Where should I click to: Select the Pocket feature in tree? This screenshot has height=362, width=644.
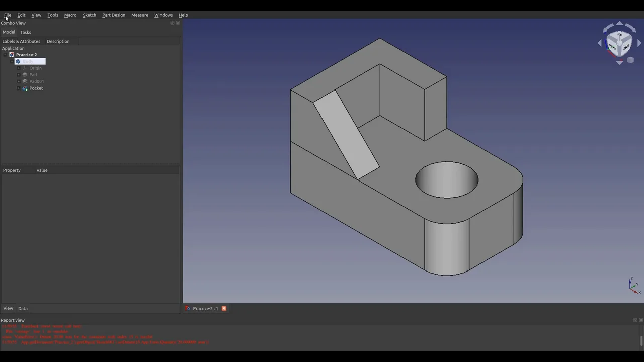click(36, 88)
